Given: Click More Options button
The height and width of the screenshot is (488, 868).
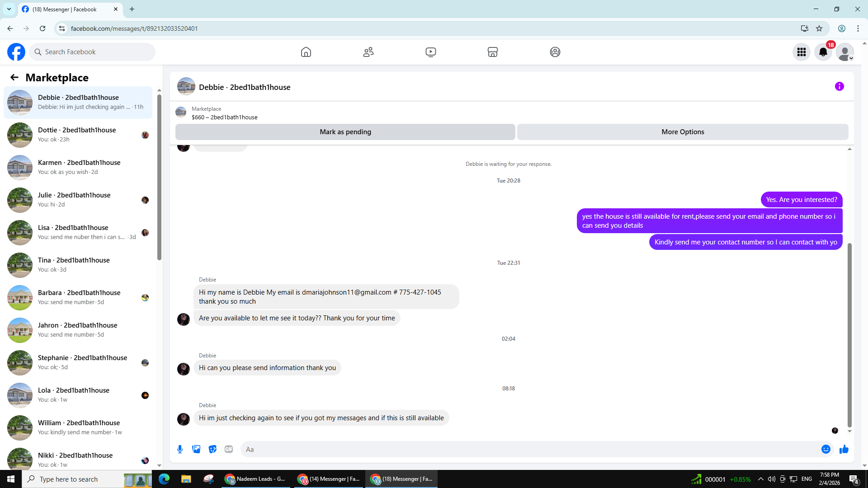Looking at the screenshot, I should point(683,132).
